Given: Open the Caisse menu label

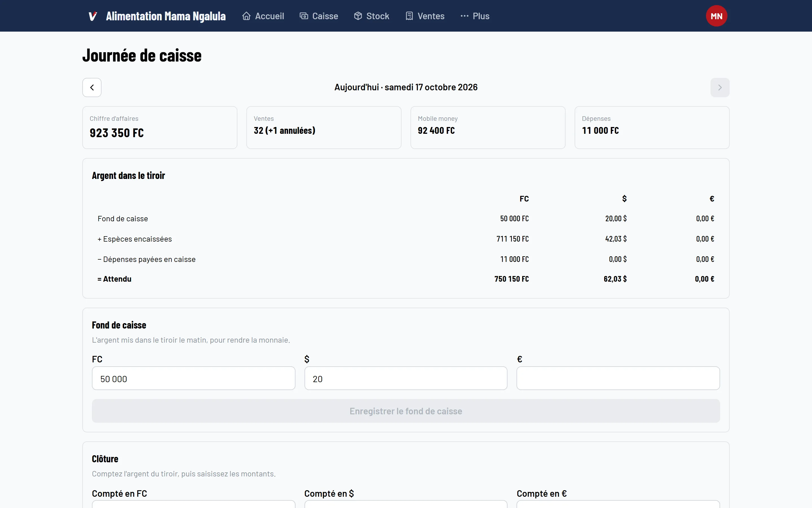Looking at the screenshot, I should (325, 16).
